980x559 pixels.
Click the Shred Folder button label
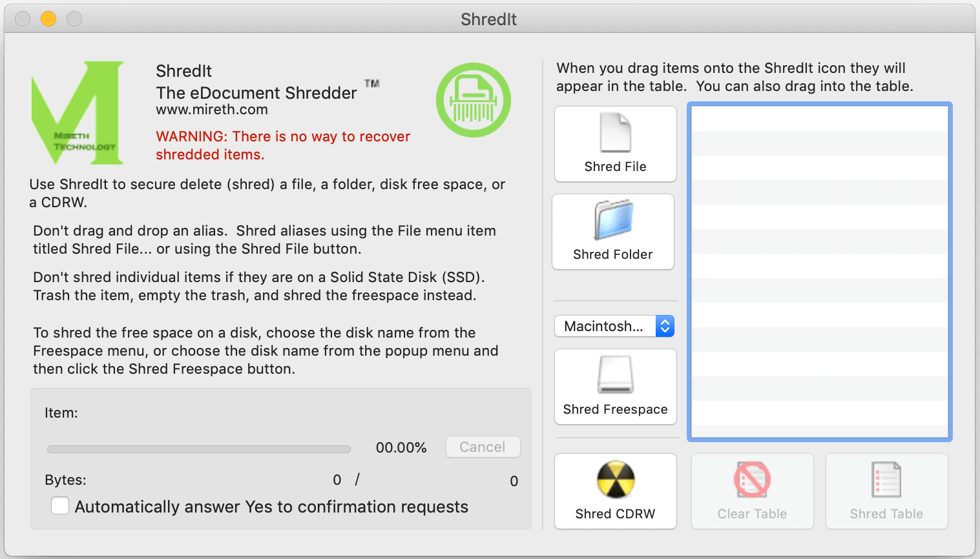point(613,254)
